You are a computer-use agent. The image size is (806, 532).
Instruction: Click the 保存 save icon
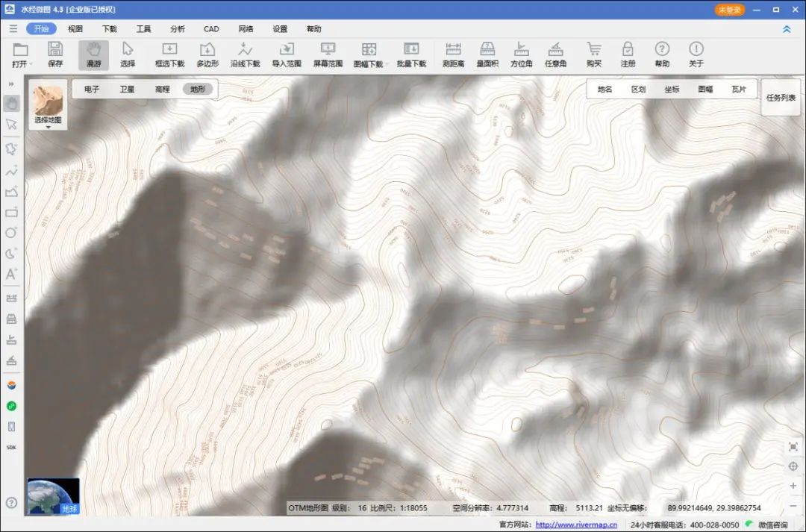(55, 55)
